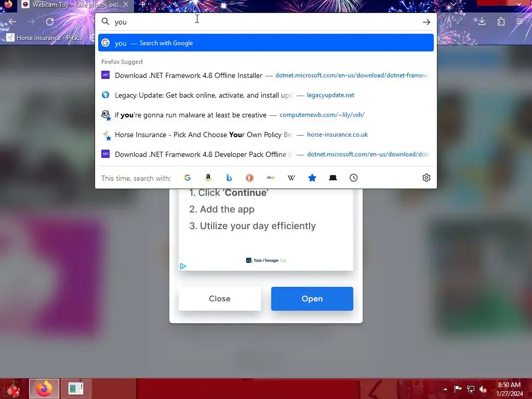This screenshot has height=399, width=532.
Task: Click the muted volume tray icon
Action: [x=483, y=389]
